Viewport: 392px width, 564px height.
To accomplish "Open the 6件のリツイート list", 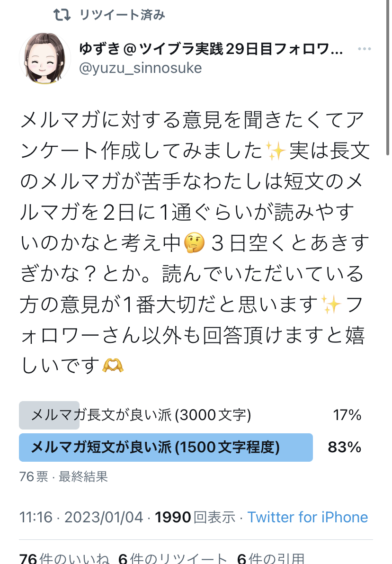I will coord(173,558).
